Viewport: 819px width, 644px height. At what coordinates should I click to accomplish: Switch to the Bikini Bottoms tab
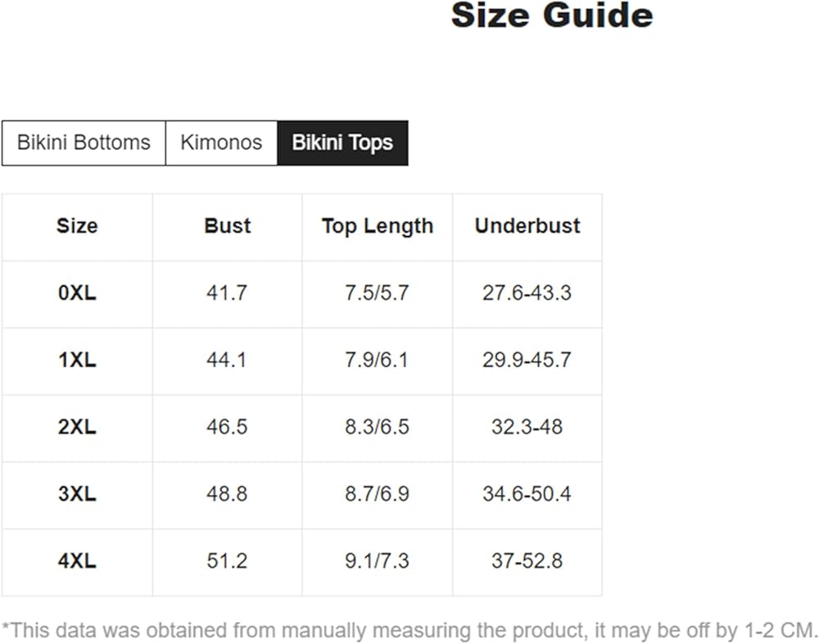(x=84, y=143)
